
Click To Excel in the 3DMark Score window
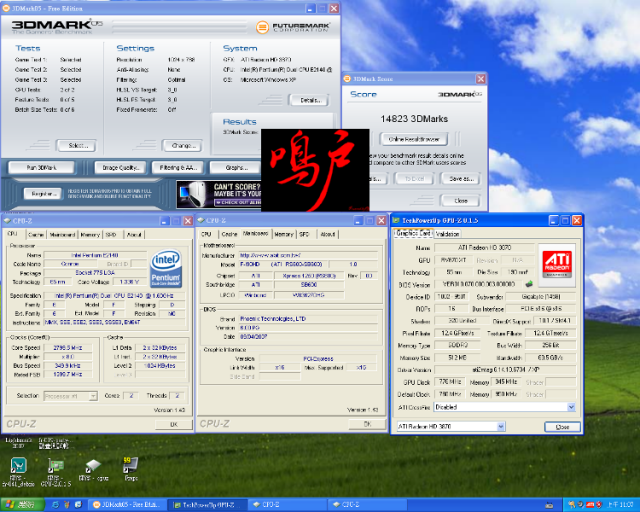pyautogui.click(x=413, y=179)
